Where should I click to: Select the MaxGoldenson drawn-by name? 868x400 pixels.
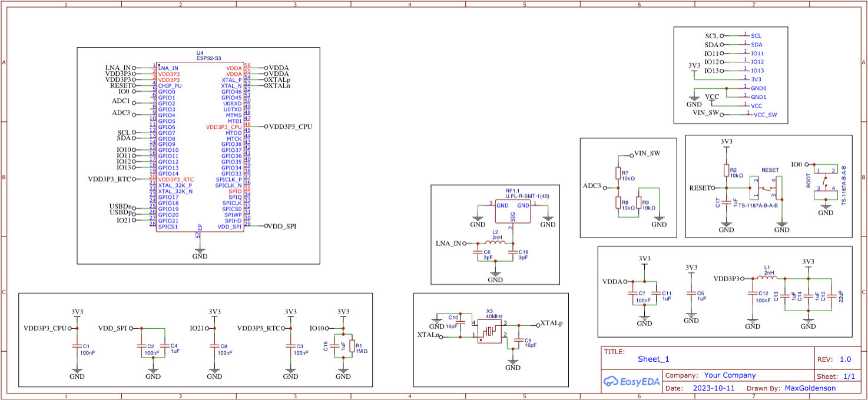tap(810, 388)
